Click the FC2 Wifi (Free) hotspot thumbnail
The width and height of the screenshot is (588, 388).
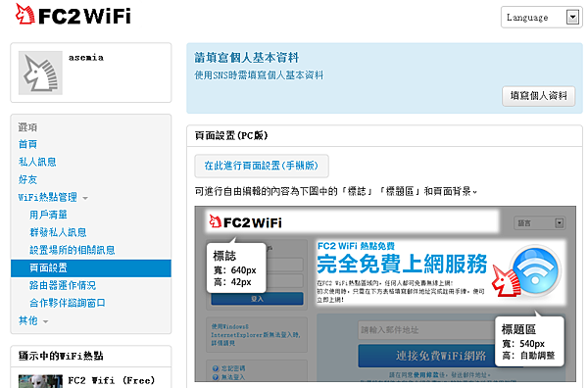[40, 381]
